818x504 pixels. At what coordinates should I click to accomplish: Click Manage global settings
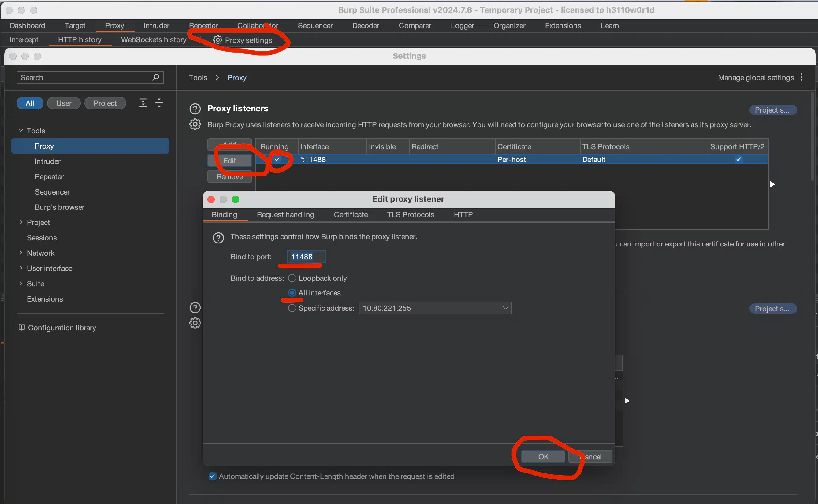coord(756,77)
